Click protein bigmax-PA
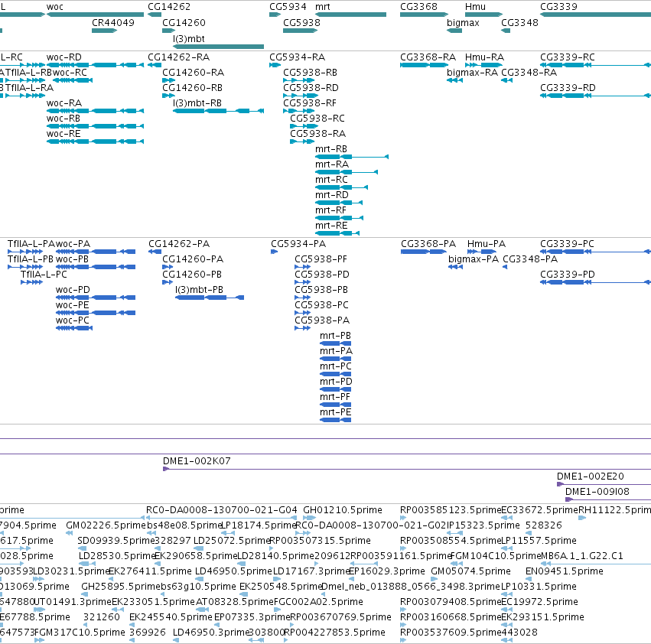Viewport: 651px width, 644px height. (x=474, y=259)
